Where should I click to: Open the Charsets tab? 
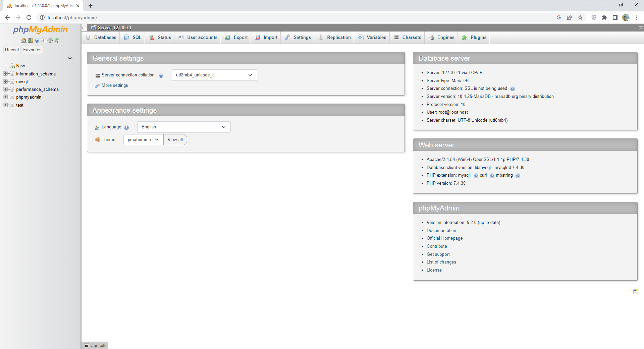pyautogui.click(x=408, y=37)
